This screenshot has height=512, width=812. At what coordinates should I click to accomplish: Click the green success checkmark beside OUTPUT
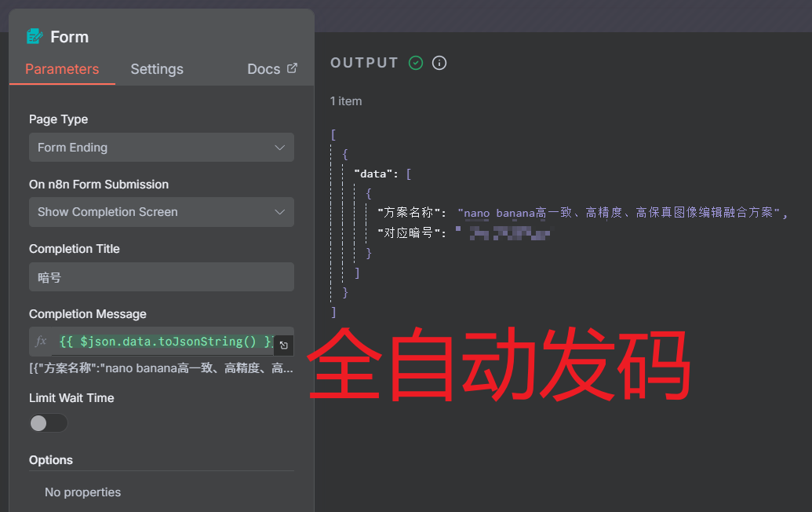pos(416,63)
